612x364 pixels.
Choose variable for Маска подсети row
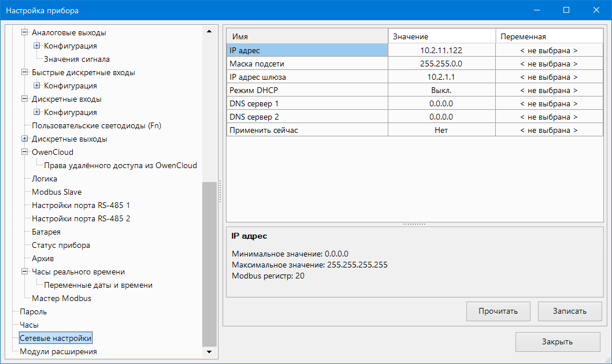tap(548, 64)
